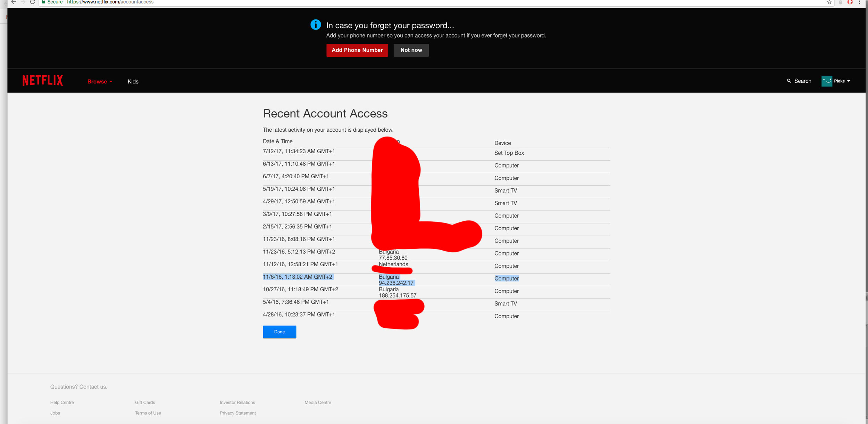Click the 'Recent Account Access' heading

[325, 113]
